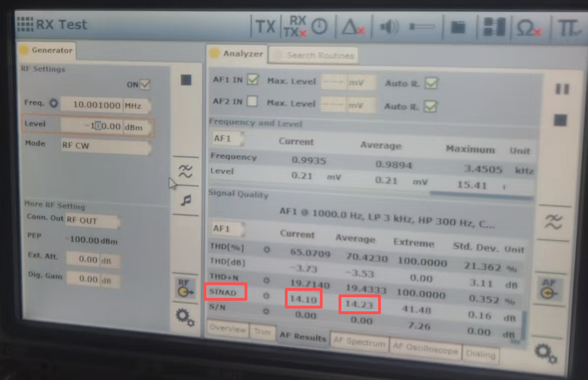
Task: Edit the generator Level value field
Action: coord(92,126)
